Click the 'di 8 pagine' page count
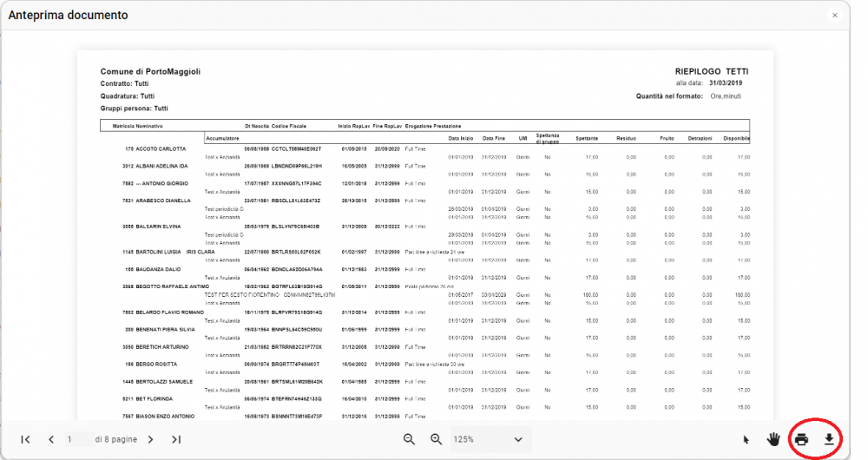This screenshot has height=460, width=868. (115, 439)
